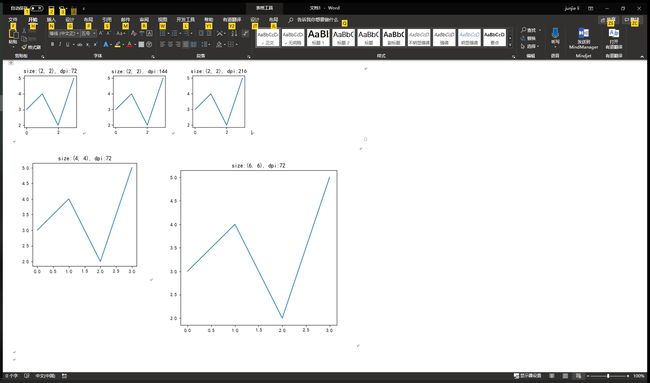
Task: Apply distributed alignment
Action: pos(194,44)
